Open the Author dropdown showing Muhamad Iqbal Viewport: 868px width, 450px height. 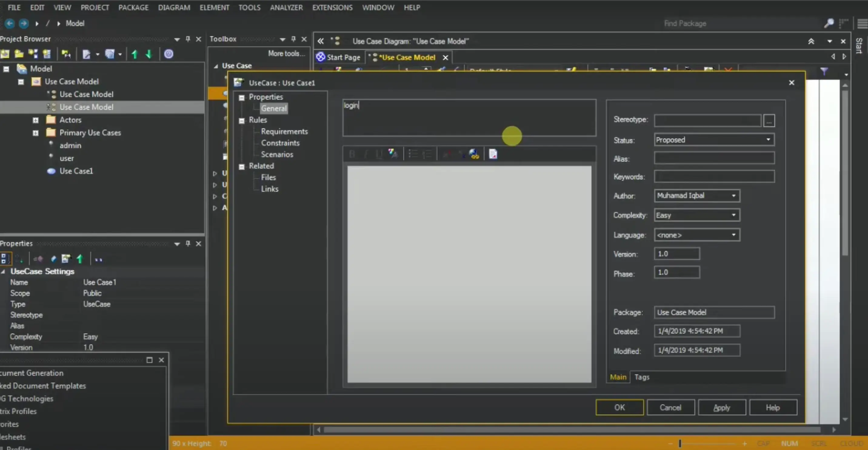click(x=733, y=196)
